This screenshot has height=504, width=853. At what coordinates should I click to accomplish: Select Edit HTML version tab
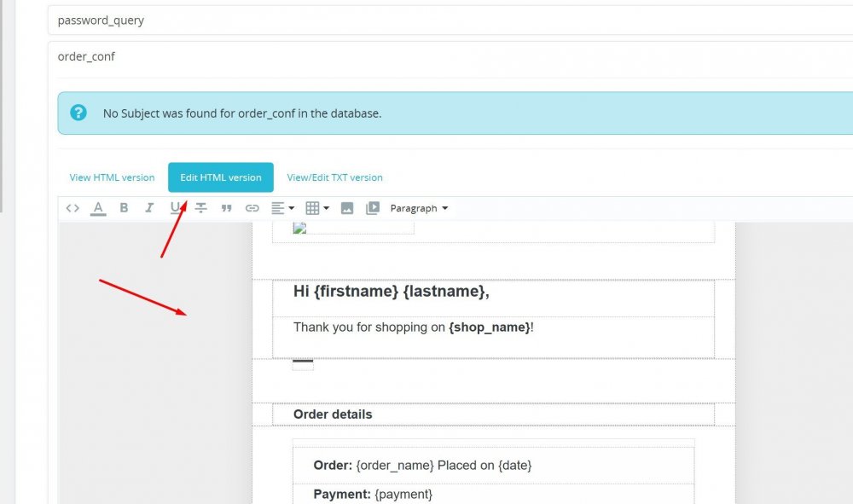pyautogui.click(x=221, y=177)
